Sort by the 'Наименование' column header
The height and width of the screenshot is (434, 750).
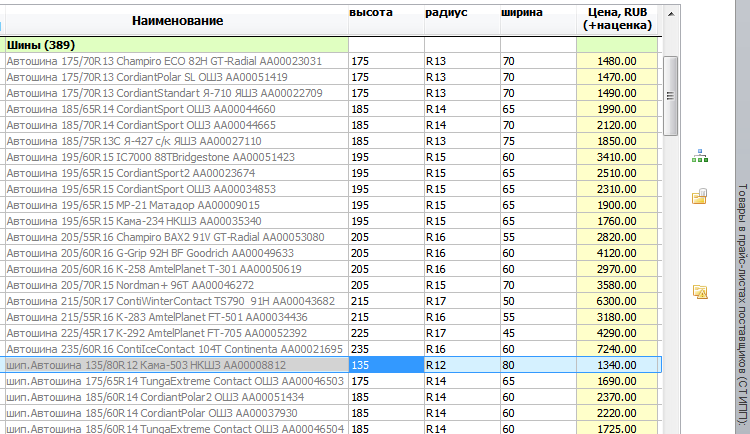point(177,21)
